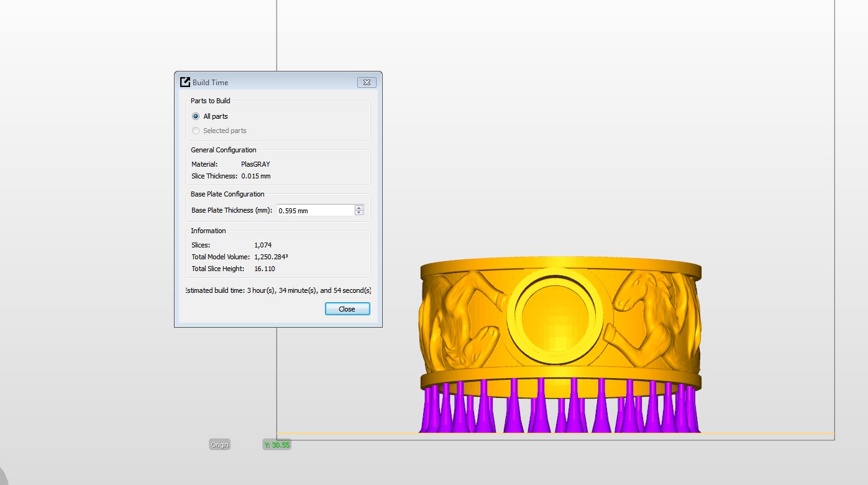Select the All parts radio button
The height and width of the screenshot is (485, 868).
196,116
